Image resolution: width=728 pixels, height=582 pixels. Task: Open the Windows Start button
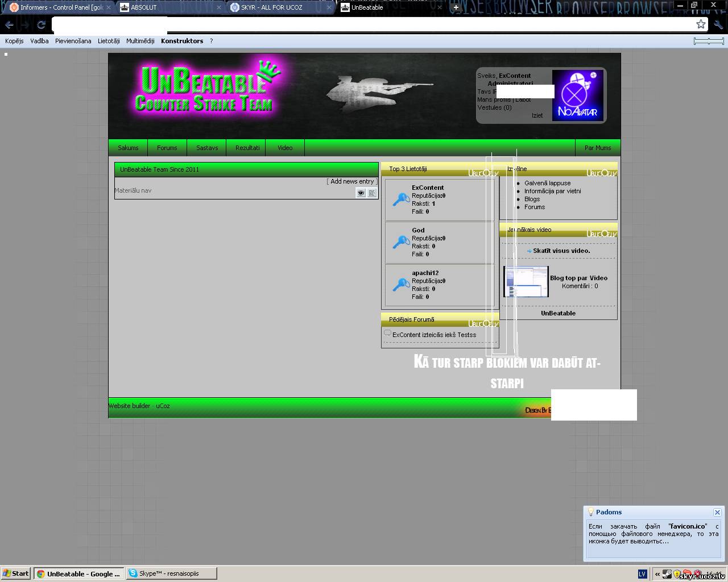point(16,573)
